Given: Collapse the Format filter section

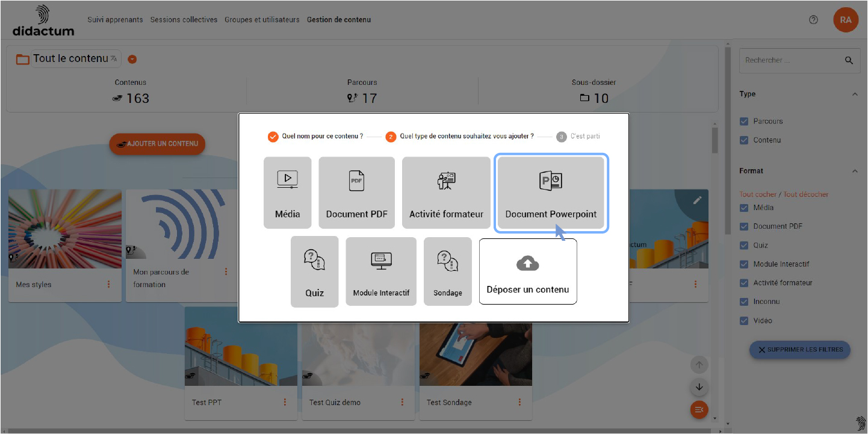Looking at the screenshot, I should pyautogui.click(x=855, y=171).
